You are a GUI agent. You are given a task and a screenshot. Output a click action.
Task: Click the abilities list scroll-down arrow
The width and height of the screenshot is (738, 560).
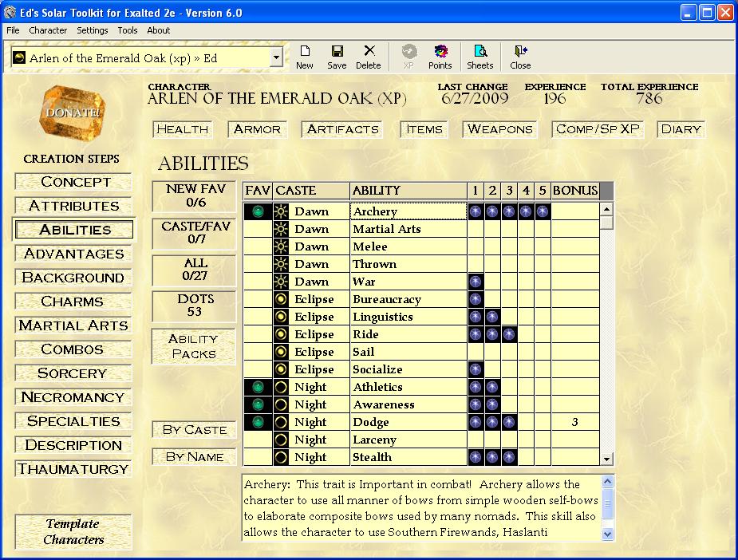[x=606, y=459]
